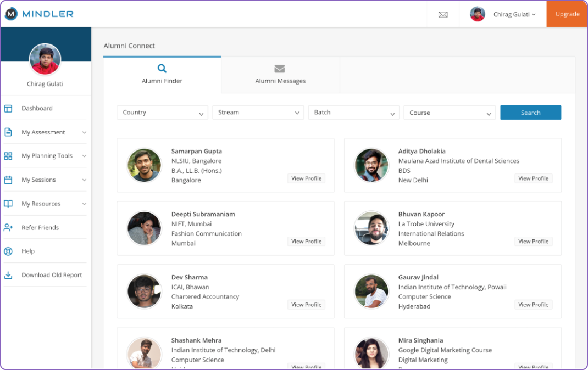Open Dashboard from sidebar icon
This screenshot has height=370, width=588.
point(8,109)
